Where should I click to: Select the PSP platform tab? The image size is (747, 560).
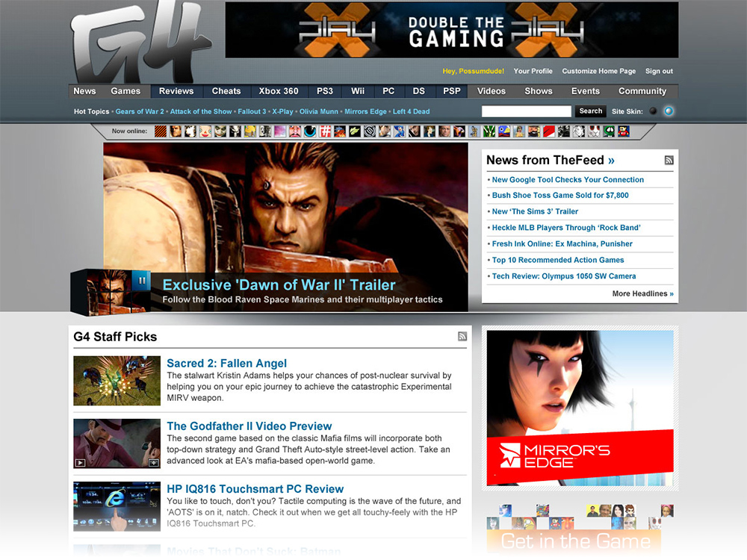click(452, 91)
